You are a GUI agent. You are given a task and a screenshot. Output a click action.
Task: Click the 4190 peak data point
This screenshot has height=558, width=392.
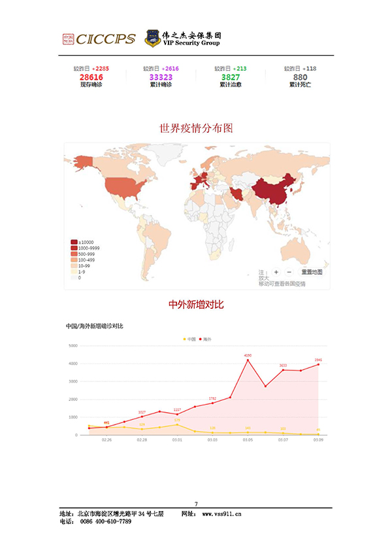coord(248,360)
